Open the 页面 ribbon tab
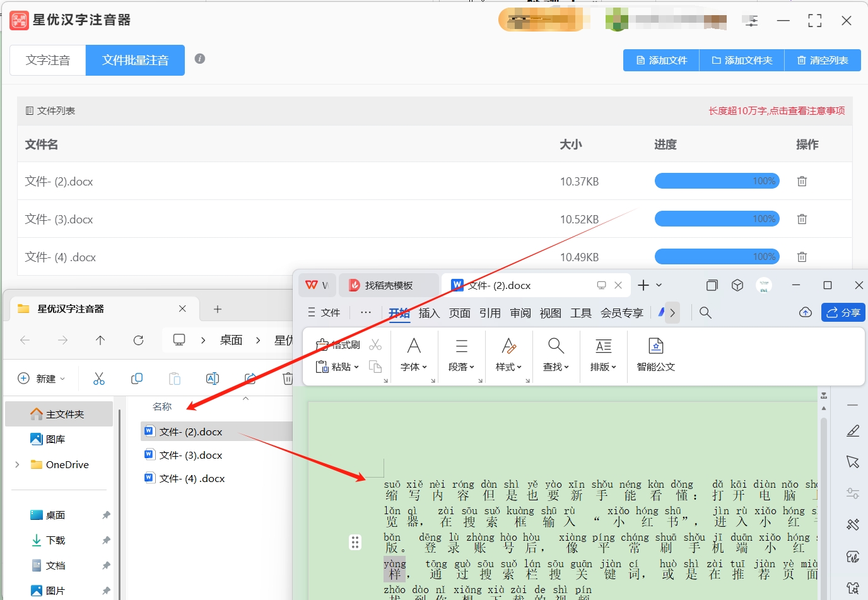Screen dimensions: 868x600 (459, 313)
